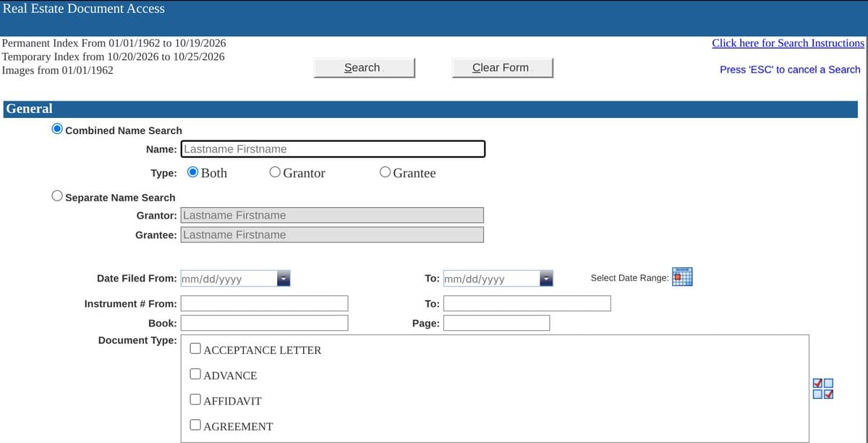Check the ADVANCE document type
Image resolution: width=868 pixels, height=443 pixels.
click(195, 374)
